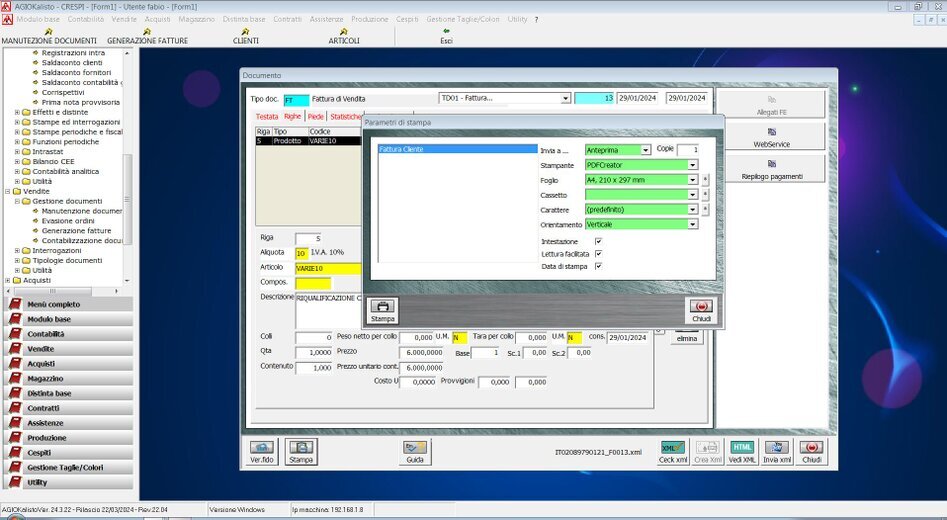Click the Copie number input field
The image size is (947, 520).
687,150
